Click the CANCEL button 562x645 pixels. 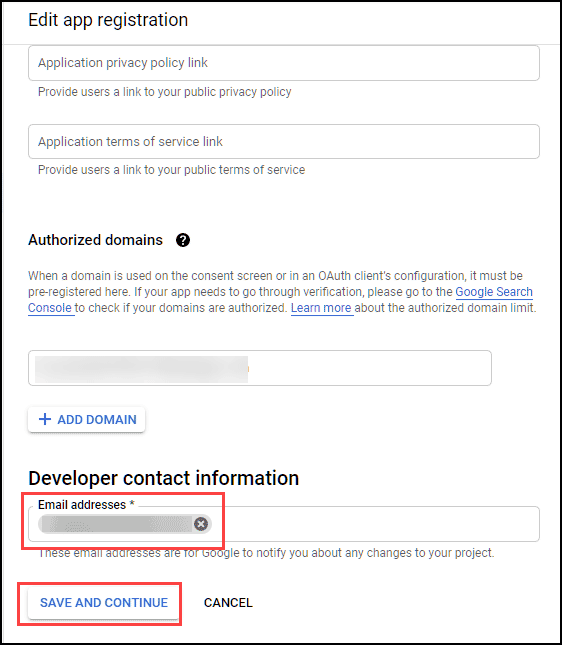pos(228,603)
